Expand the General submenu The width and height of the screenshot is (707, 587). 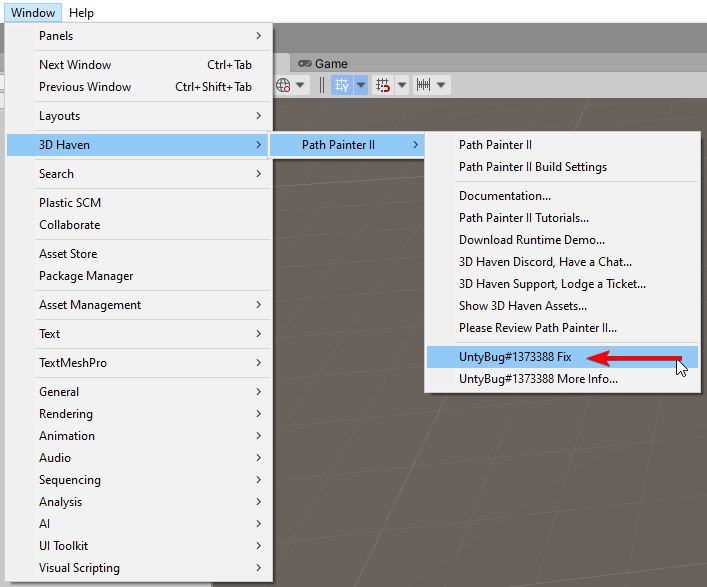click(x=139, y=392)
